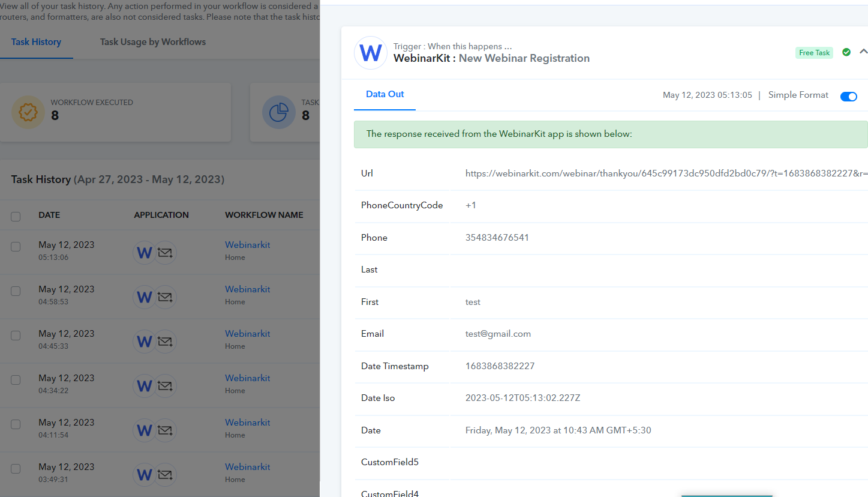Screen dimensions: 868x497
Task: Click the CustomField5 field label
Action: 390,462
